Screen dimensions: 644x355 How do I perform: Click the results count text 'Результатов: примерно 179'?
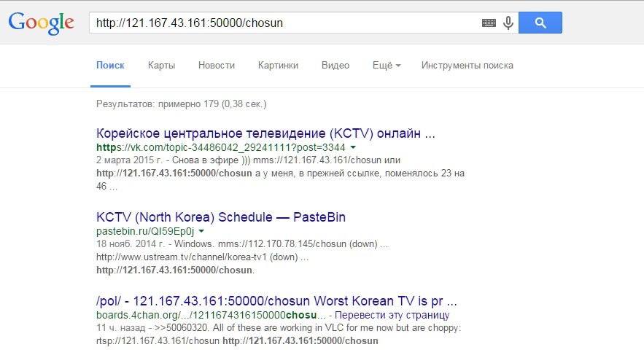[x=158, y=104]
